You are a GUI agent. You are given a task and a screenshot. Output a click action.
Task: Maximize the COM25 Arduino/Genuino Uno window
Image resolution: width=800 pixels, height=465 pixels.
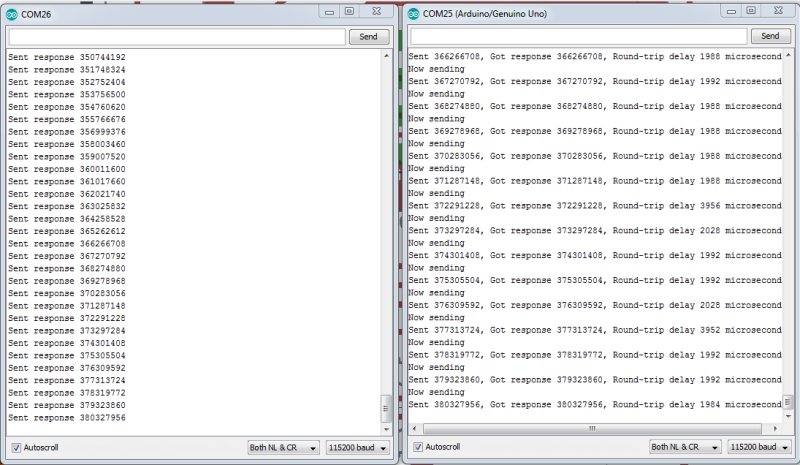pos(751,11)
